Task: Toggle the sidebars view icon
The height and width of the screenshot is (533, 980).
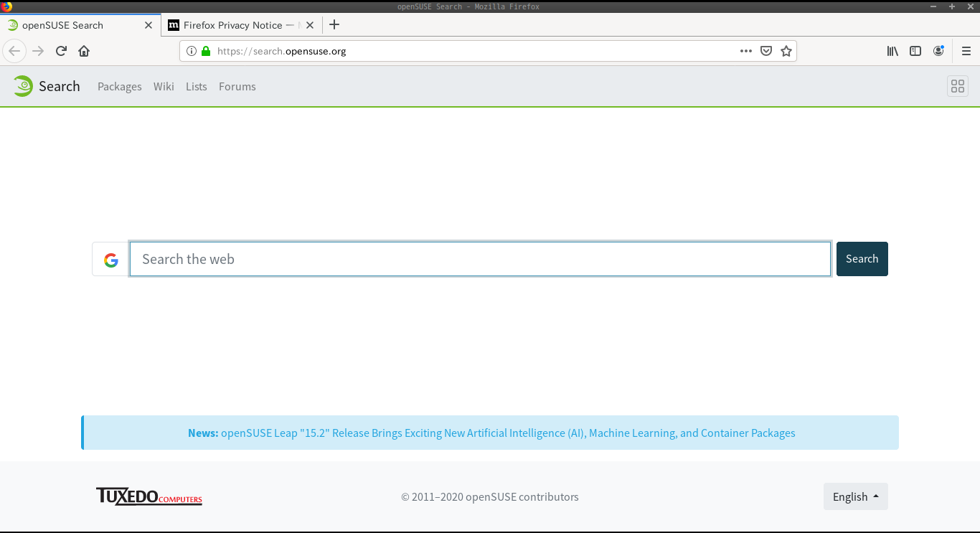Action: pos(915,51)
